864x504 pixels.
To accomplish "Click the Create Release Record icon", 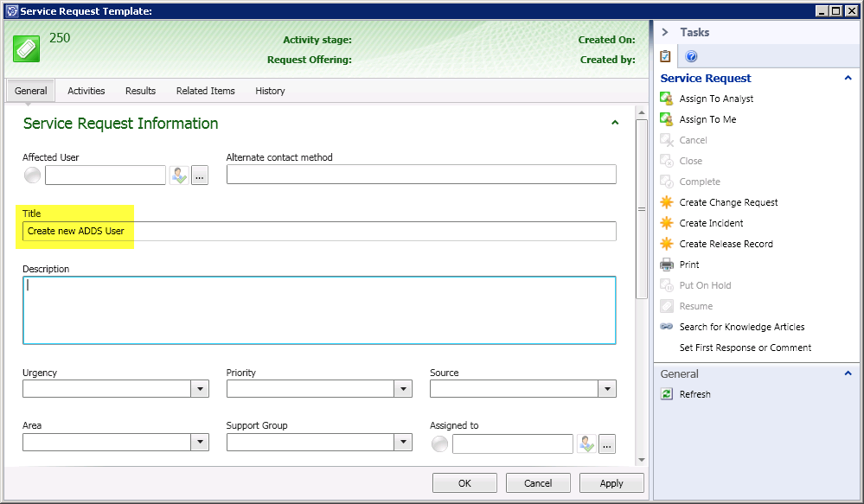I will 666,244.
